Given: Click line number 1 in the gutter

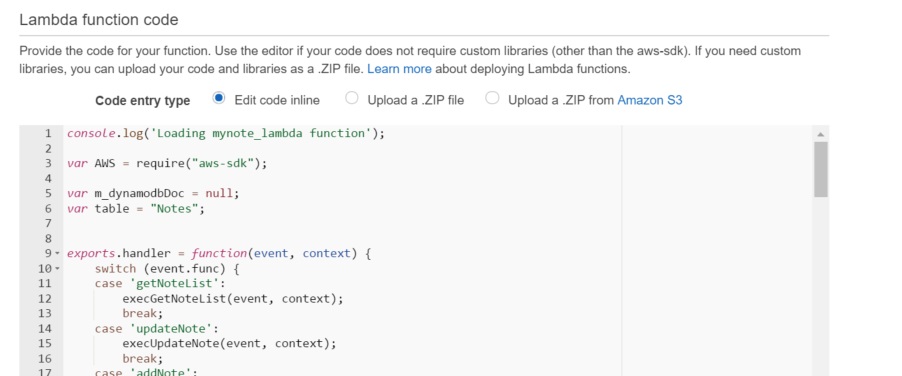Looking at the screenshot, I should pos(48,133).
